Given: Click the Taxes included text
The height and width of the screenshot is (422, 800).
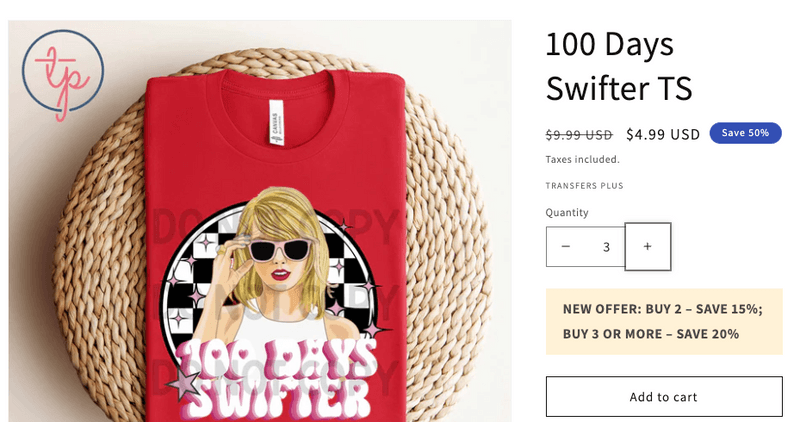Looking at the screenshot, I should [582, 160].
